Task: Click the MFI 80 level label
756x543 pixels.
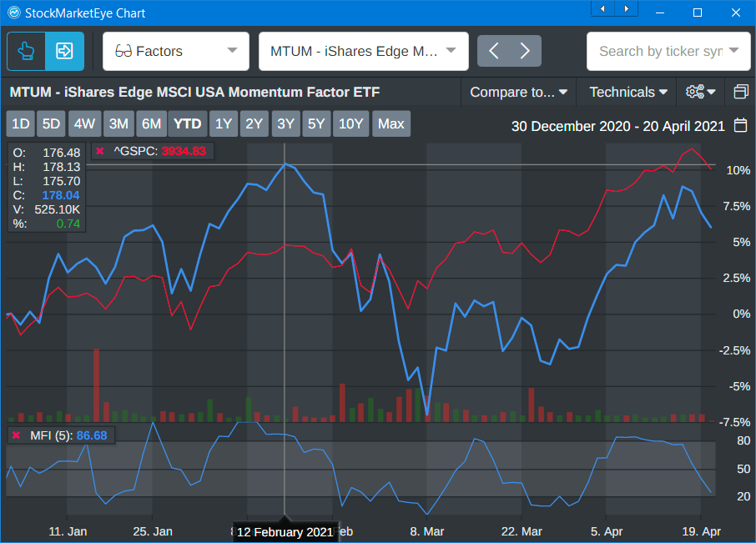Action: point(743,441)
